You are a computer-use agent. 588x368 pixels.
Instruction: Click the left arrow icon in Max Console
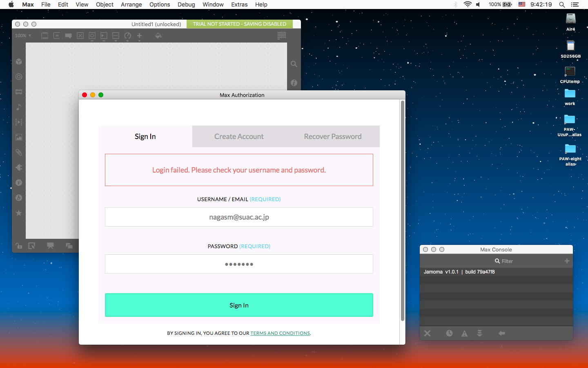[x=502, y=333]
